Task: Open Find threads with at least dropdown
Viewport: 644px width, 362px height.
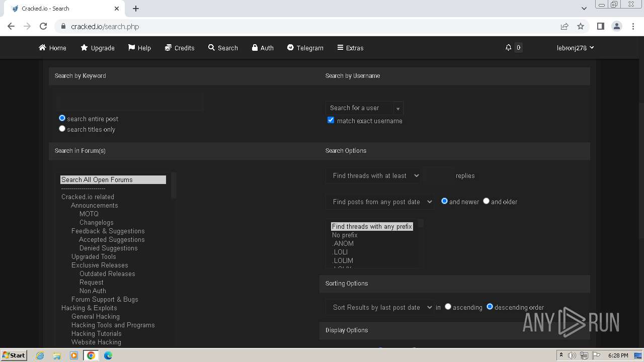Action: pyautogui.click(x=374, y=175)
